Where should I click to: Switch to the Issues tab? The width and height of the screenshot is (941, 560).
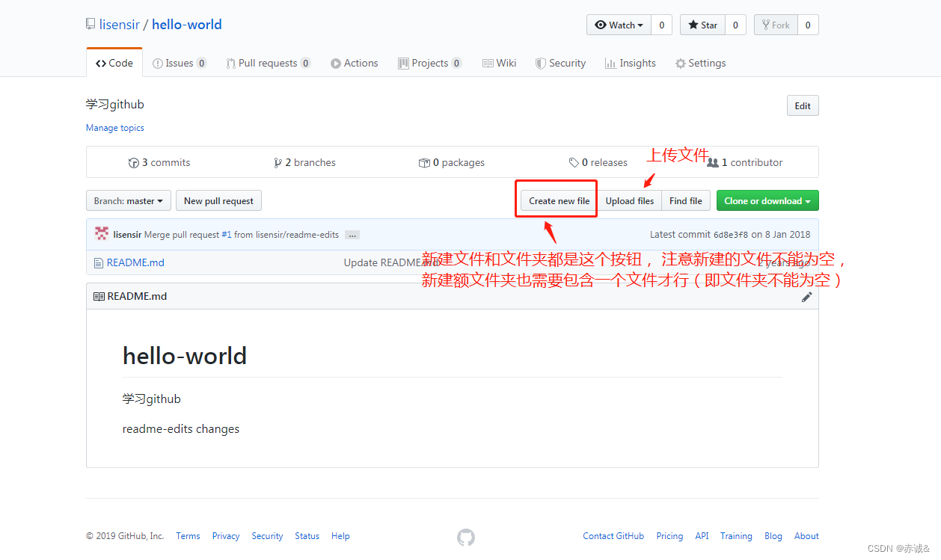coord(180,63)
